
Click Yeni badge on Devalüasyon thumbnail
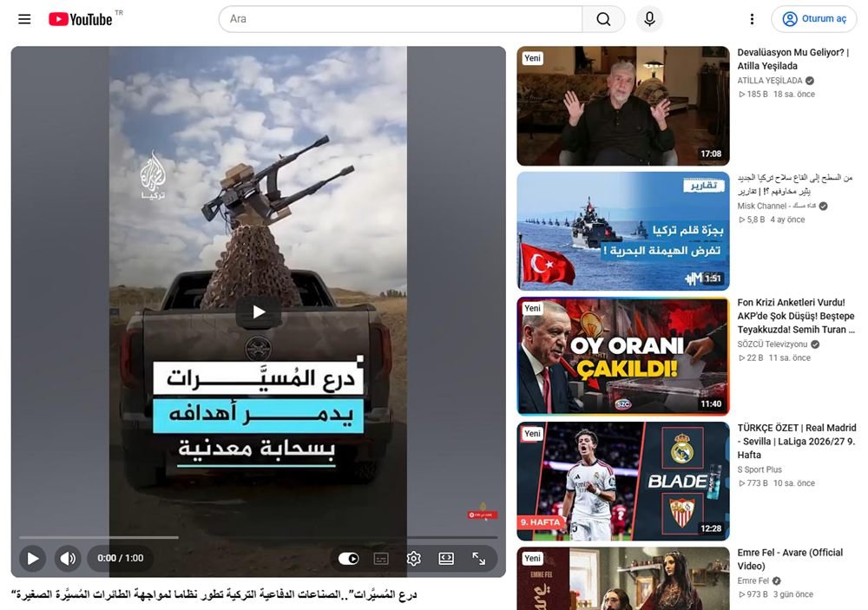tap(533, 58)
